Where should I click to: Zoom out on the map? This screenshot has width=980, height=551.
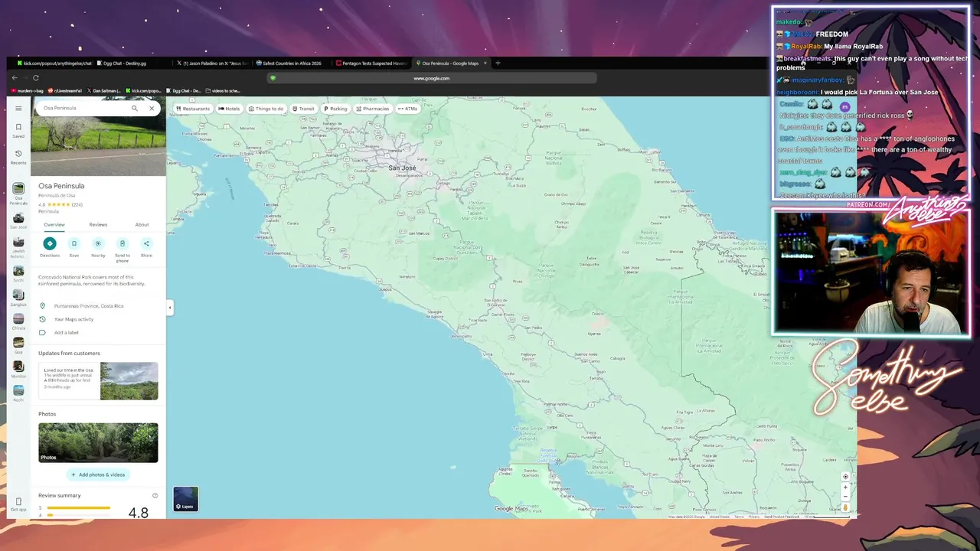point(845,497)
